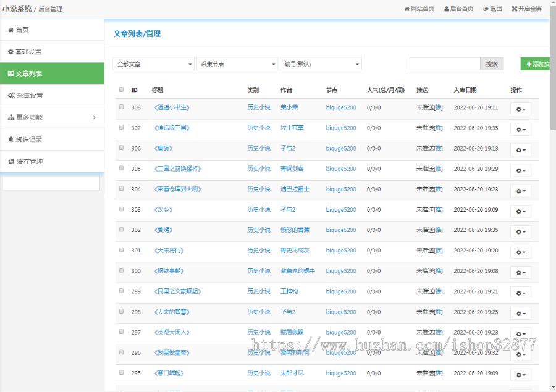This screenshot has height=392, width=556.
Task: Click the page vertical scrollbar thumb
Action: click(x=553, y=69)
